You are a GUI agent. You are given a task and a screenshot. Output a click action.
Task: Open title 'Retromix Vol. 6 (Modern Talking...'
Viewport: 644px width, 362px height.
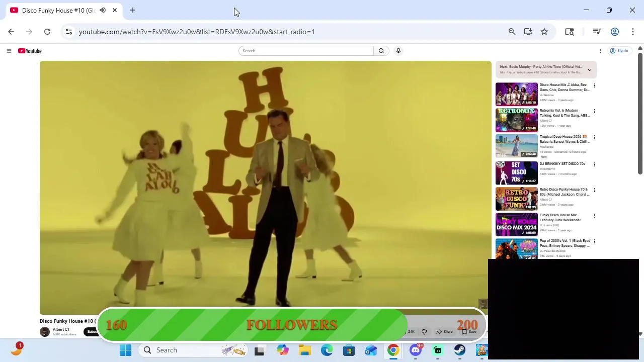(x=565, y=113)
